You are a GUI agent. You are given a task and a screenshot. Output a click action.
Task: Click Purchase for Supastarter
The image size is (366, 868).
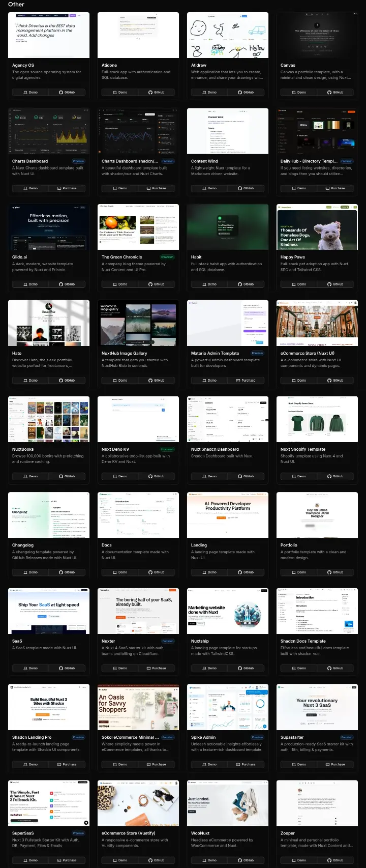(x=335, y=764)
